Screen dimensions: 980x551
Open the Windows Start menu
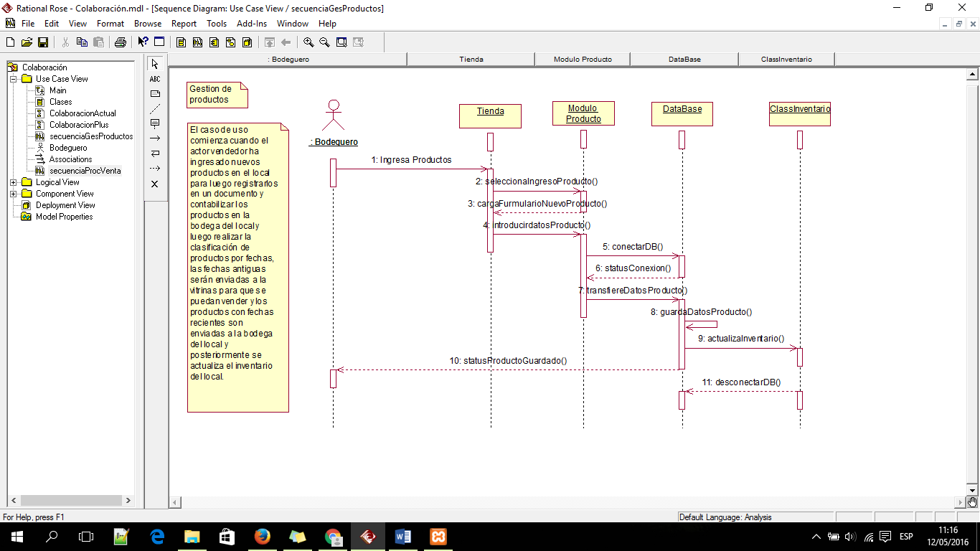(x=17, y=537)
